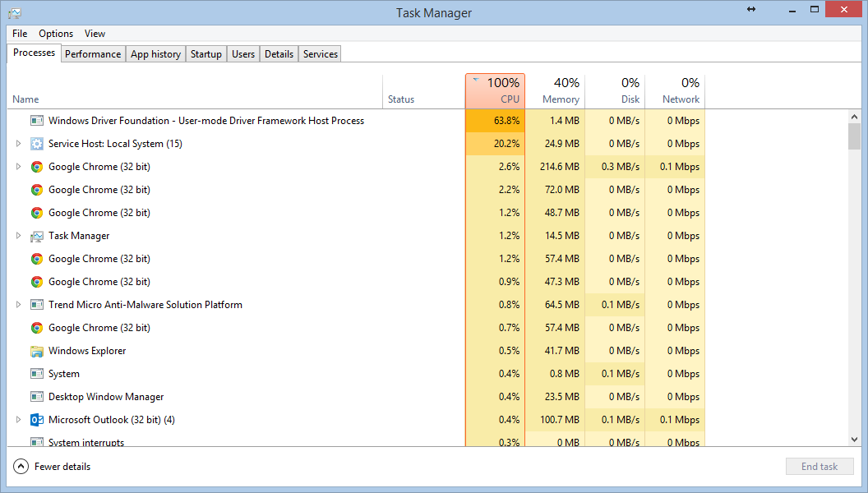
Task: Sort by the Memory column header
Action: click(555, 91)
